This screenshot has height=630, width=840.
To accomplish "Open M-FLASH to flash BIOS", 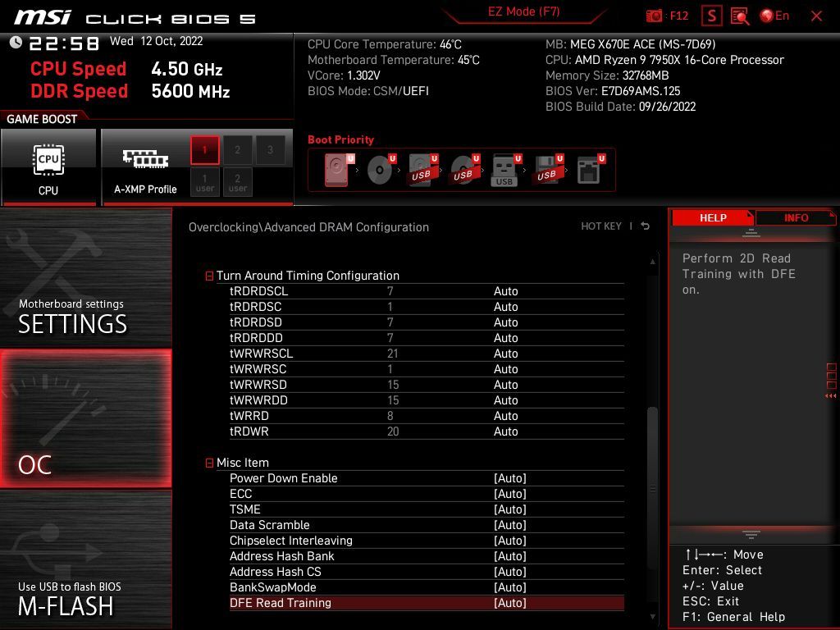I will 85,559.
